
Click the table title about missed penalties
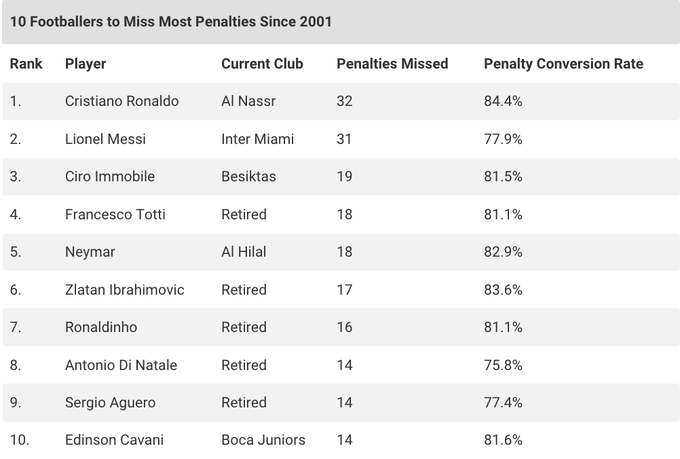(171, 21)
